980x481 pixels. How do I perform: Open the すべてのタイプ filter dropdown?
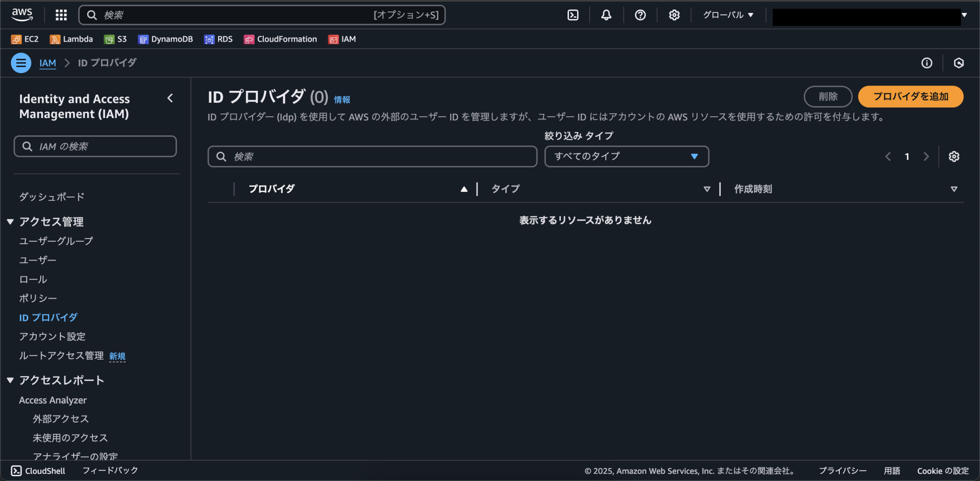(x=626, y=156)
